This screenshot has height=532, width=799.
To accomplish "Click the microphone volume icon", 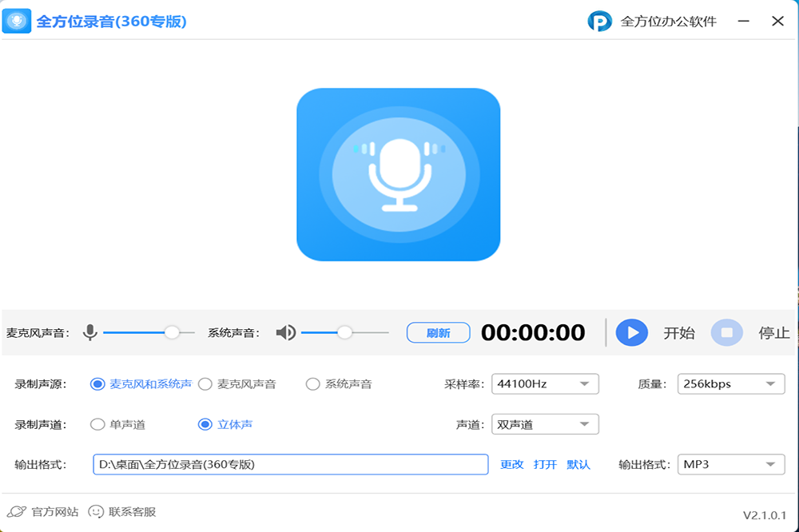I will (x=90, y=332).
